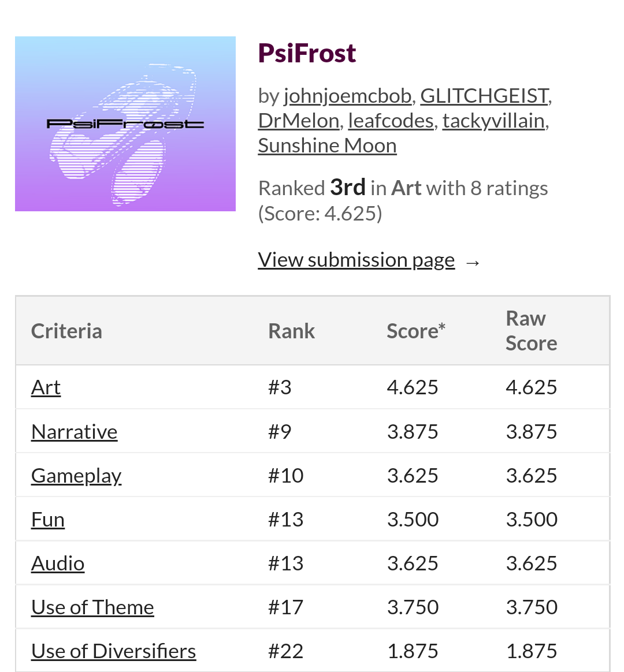Open the Fun criteria rankings
Image resolution: width=624 pixels, height=672 pixels.
48,520
